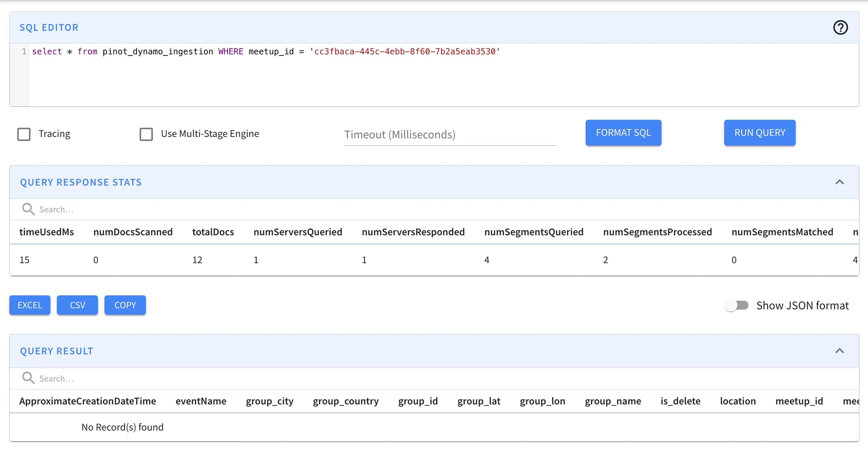Click the COPY export icon
The width and height of the screenshot is (868, 462).
point(125,305)
